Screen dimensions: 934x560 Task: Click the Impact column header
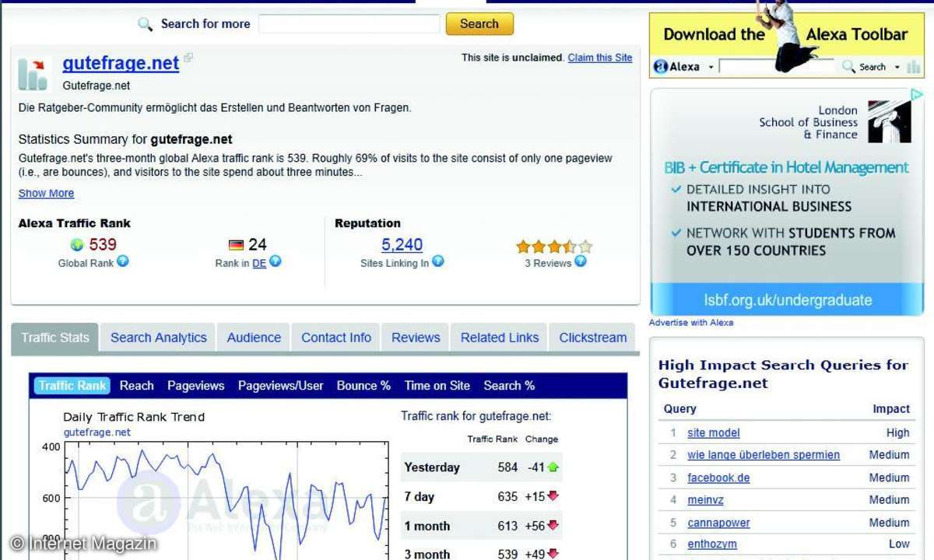coord(891,409)
